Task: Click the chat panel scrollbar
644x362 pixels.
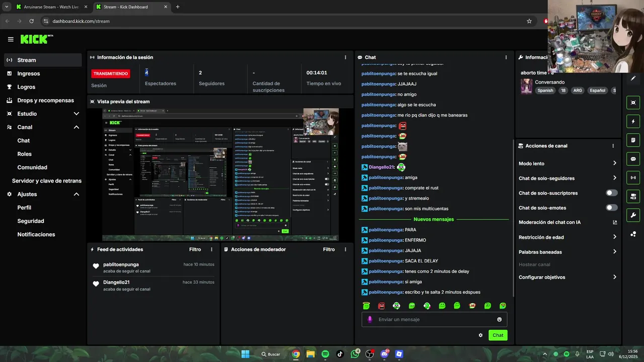Action: [x=513, y=219]
